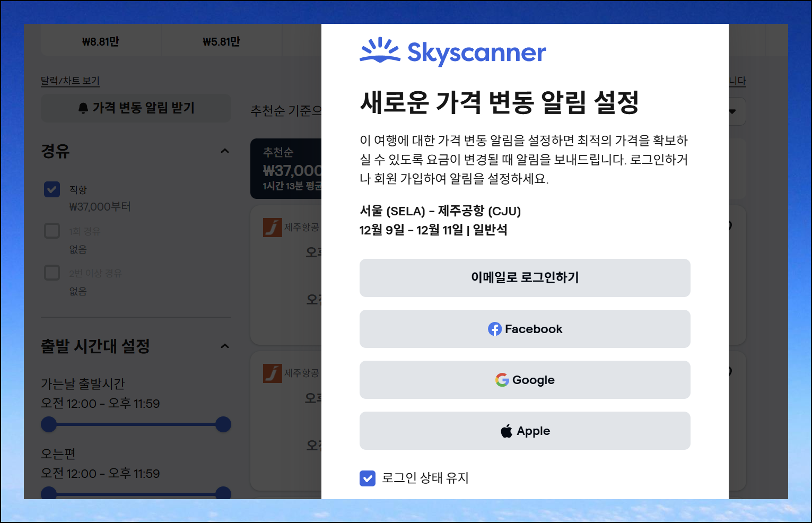The width and height of the screenshot is (812, 523).
Task: Check the 1회 경유 checkbox
Action: (x=52, y=231)
